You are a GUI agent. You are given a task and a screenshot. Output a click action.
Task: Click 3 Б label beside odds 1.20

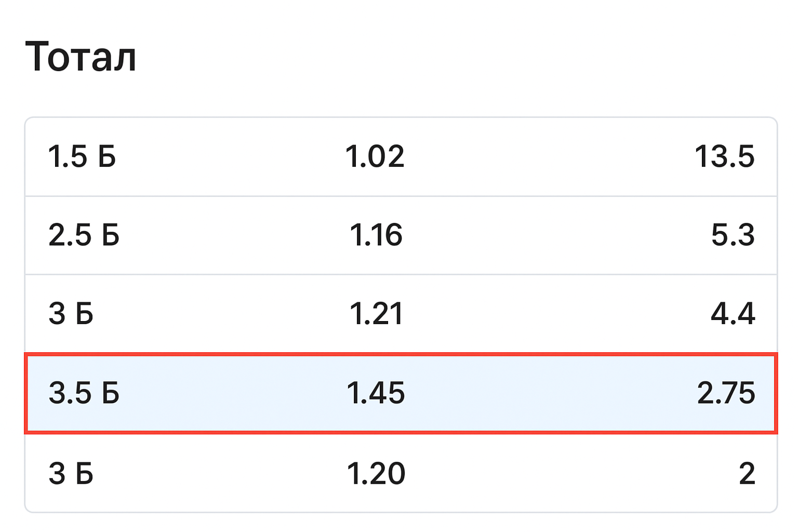coord(71,473)
